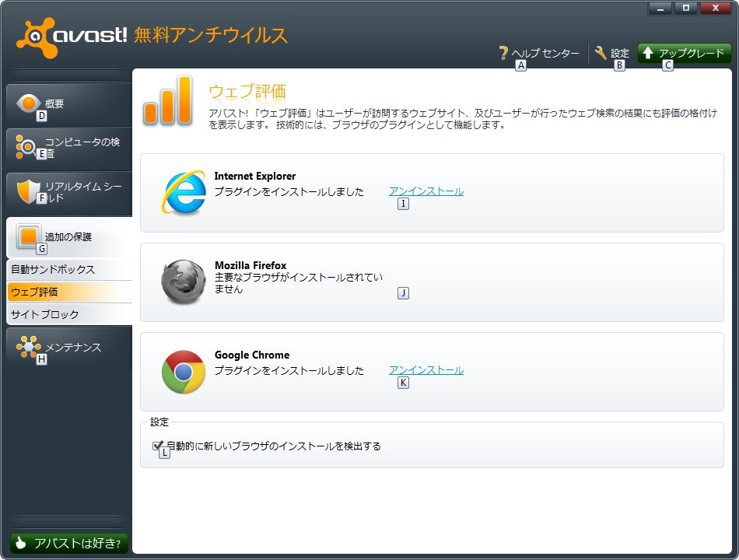Click the avast! logo
Viewport: 739px width, 560px height.
coord(72,37)
